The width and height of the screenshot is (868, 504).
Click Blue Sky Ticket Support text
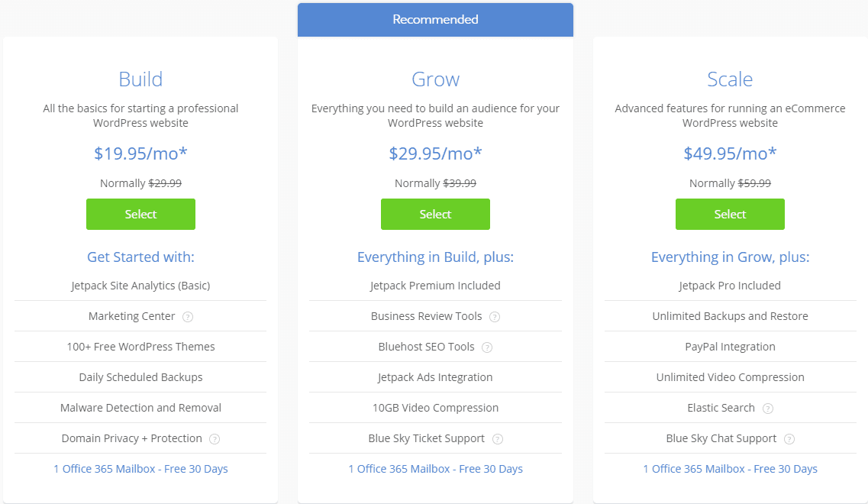[x=426, y=438]
